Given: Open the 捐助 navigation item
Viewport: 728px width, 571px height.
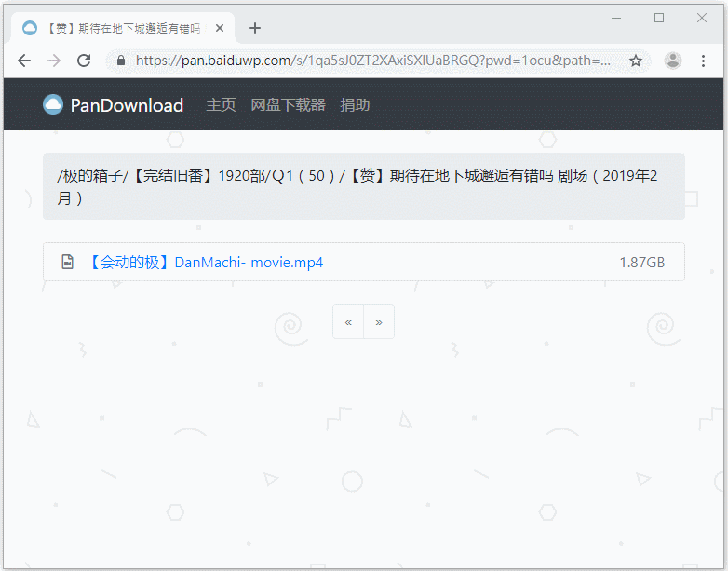Looking at the screenshot, I should coord(355,105).
